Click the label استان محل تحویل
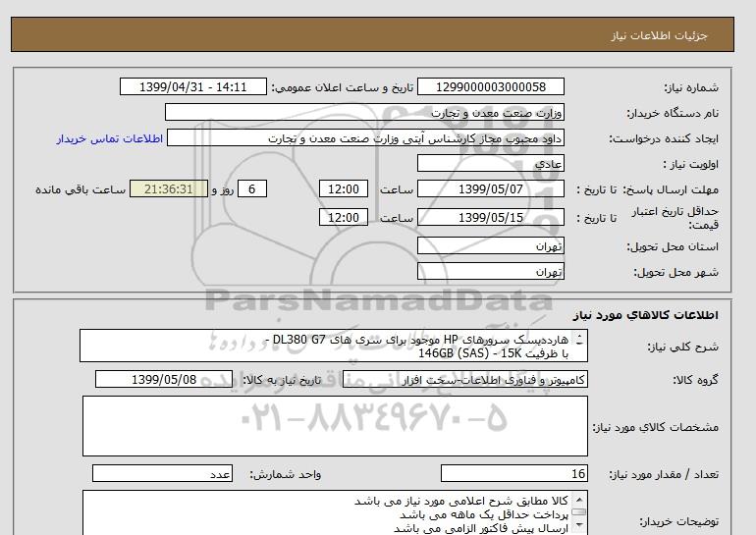Screen dimensions: 756x535 [x=673, y=246]
